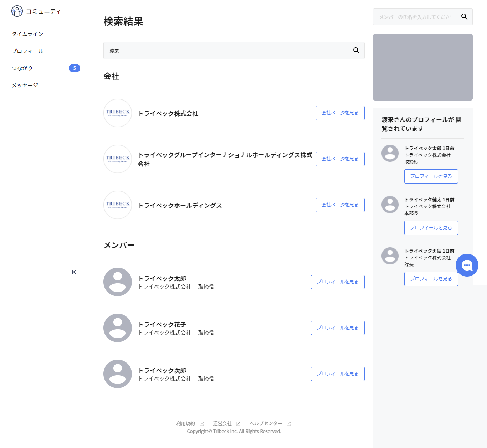487x448 pixels.
Task: Click トライベック勇気 avatar icon
Action: tap(390, 256)
